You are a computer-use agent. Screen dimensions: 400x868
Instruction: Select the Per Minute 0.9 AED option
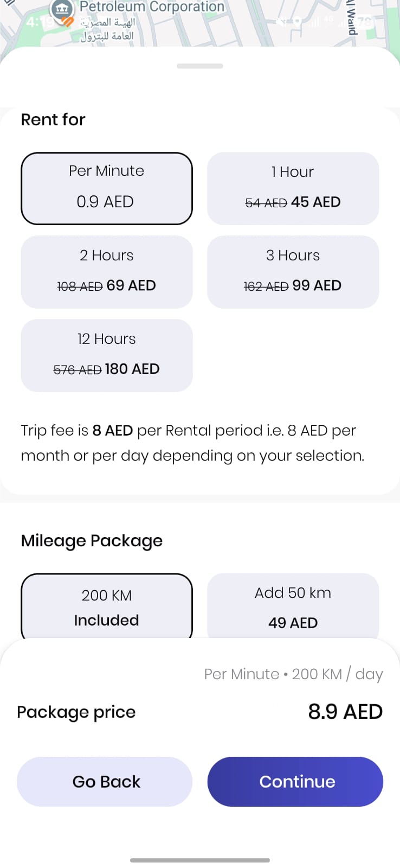point(107,188)
